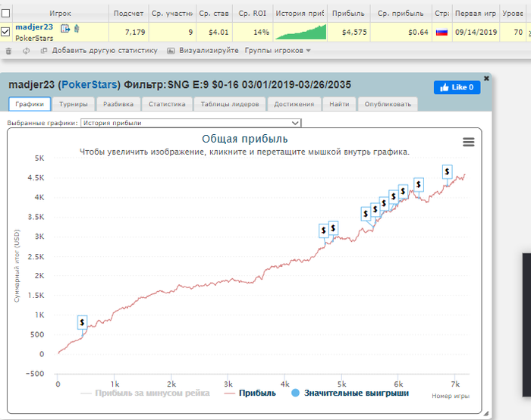
Task: Open the chart hamburger context menu
Action: [x=469, y=142]
